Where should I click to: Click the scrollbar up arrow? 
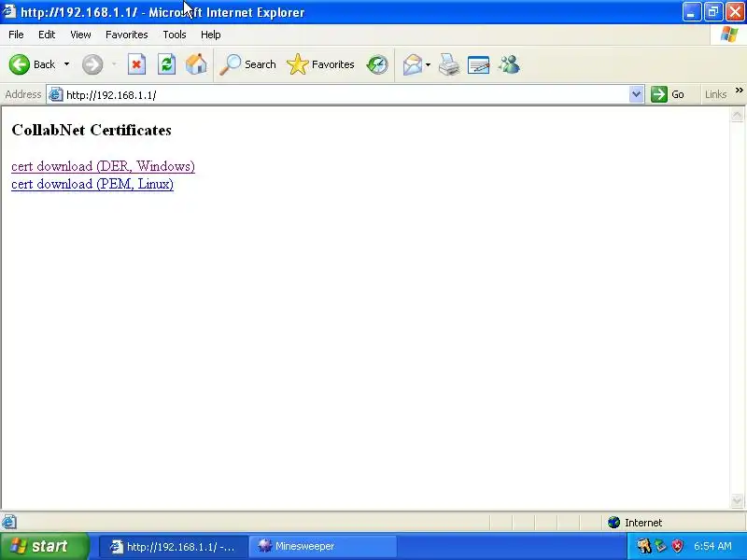(737, 115)
